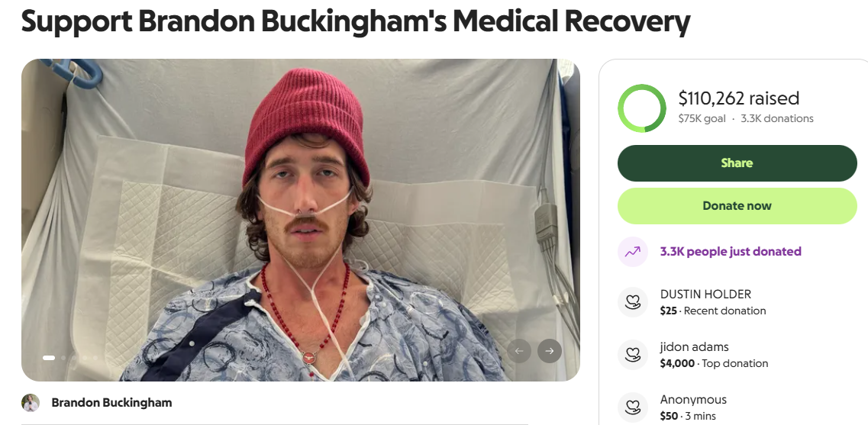Open Brandon Buckingham's organizer avatar
The image size is (868, 425).
click(x=31, y=403)
